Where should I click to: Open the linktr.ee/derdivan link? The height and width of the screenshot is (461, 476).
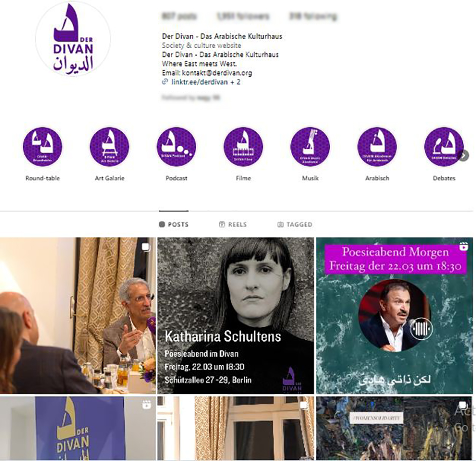click(199, 82)
